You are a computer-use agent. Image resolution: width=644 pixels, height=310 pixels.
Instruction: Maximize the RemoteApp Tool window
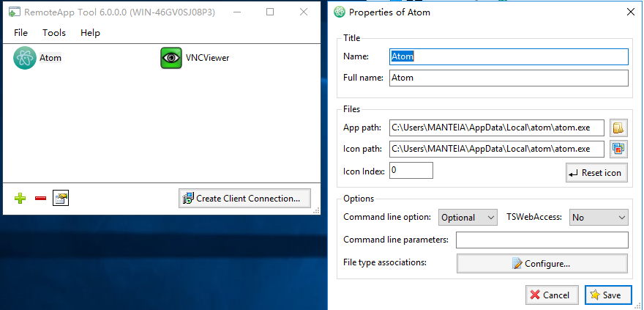[270, 12]
